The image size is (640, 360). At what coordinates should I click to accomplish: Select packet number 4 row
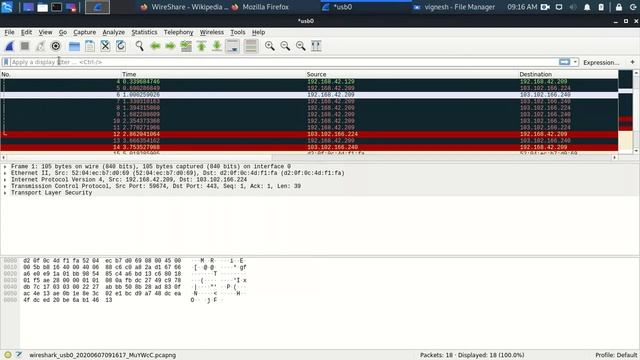tap(309, 82)
